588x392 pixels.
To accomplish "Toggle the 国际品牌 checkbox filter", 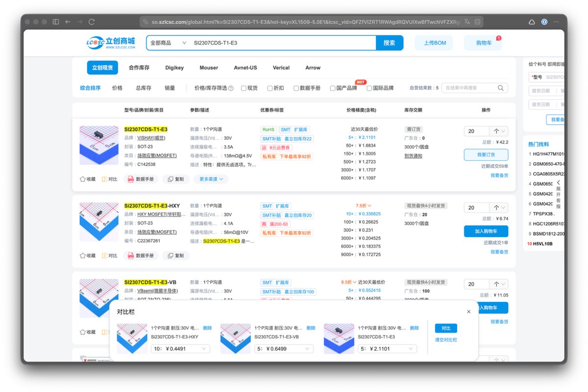I will (x=369, y=89).
